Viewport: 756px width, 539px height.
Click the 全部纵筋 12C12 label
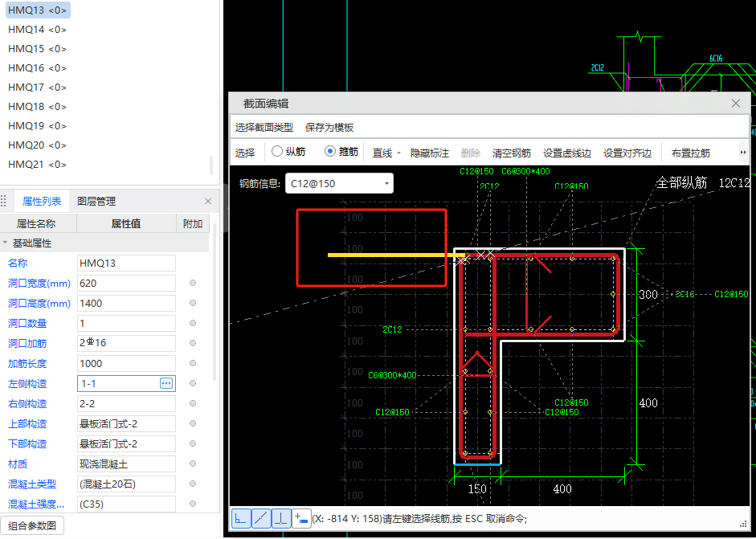point(702,182)
